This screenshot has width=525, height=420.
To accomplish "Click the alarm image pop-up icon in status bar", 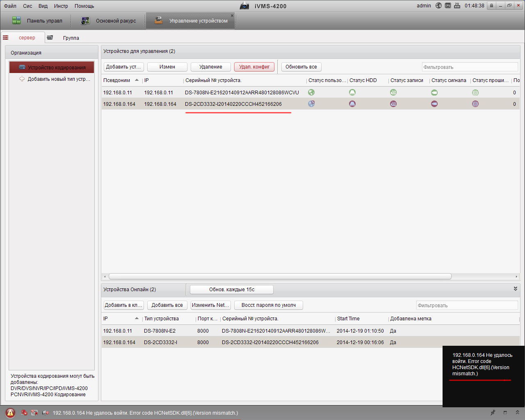I will point(35,413).
